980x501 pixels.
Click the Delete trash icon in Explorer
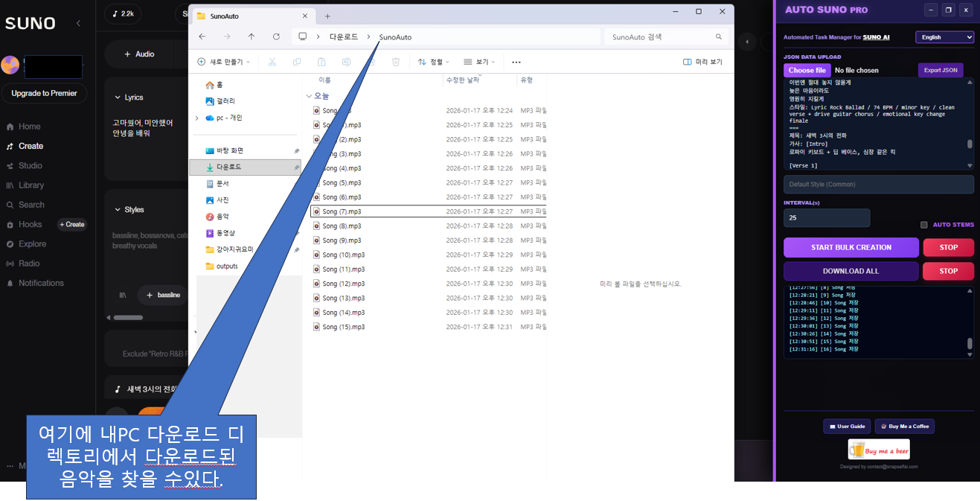click(396, 62)
